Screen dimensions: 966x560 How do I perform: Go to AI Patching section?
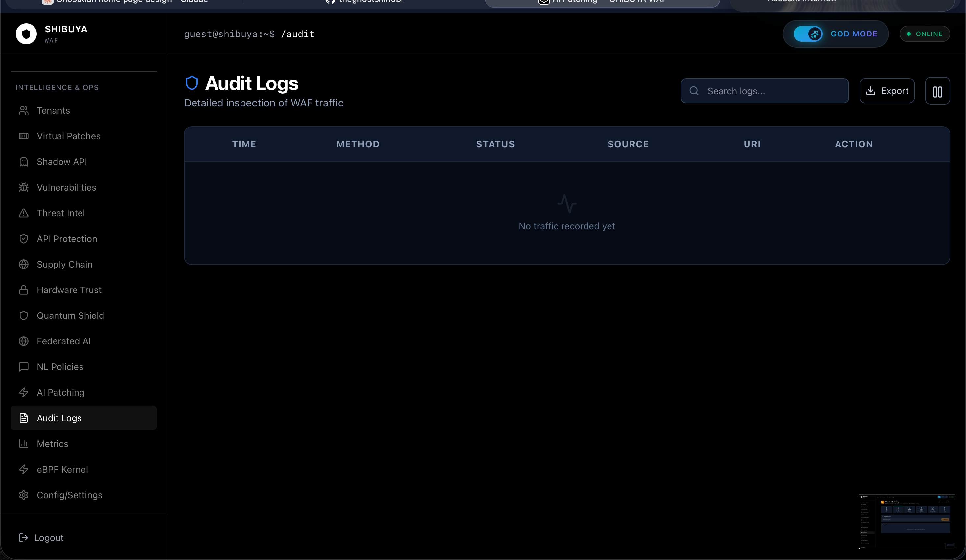tap(60, 392)
